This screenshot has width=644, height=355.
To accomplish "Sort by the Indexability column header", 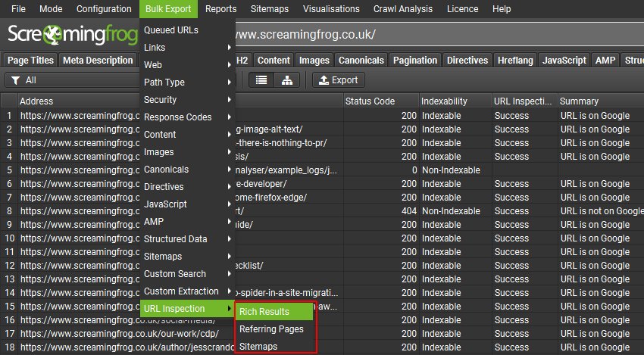I will (x=455, y=101).
